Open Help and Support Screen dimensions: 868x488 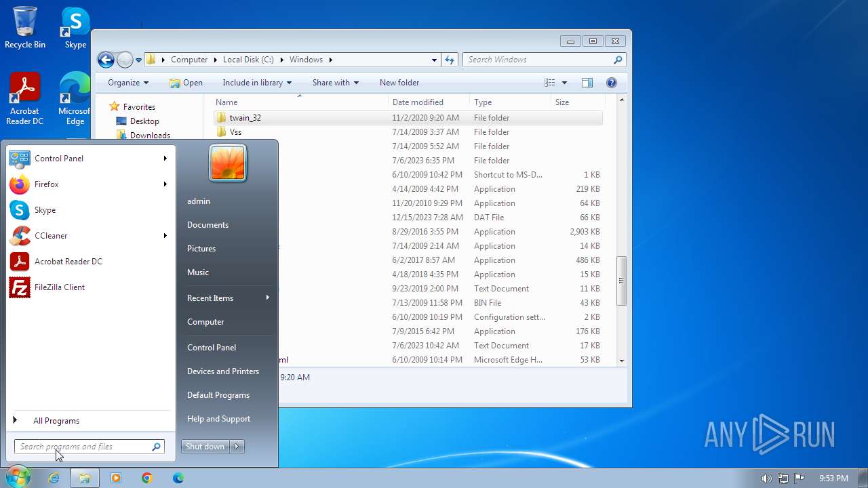pos(218,419)
